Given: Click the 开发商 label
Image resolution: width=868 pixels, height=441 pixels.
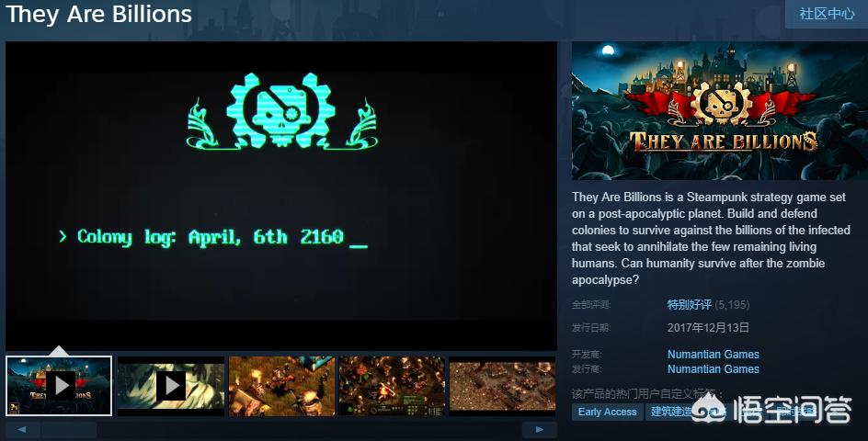Looking at the screenshot, I should [587, 354].
